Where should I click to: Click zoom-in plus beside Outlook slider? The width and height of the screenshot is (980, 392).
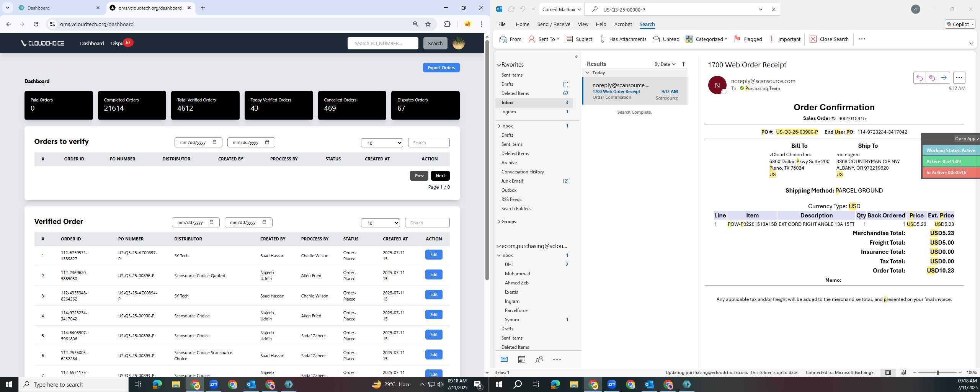960,372
